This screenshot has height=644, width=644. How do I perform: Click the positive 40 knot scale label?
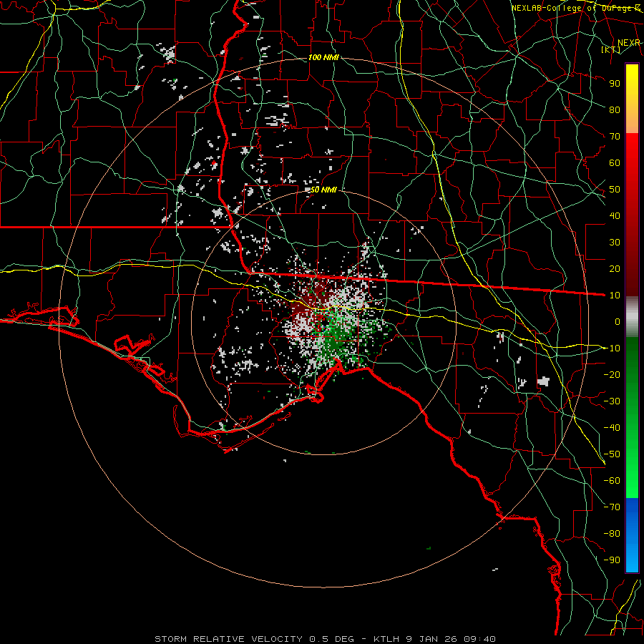615,215
